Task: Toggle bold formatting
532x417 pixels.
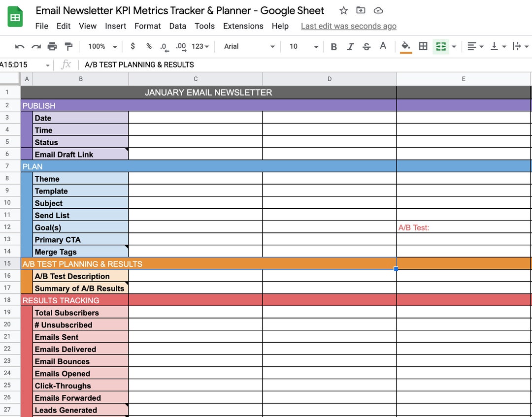Action: pyautogui.click(x=334, y=46)
